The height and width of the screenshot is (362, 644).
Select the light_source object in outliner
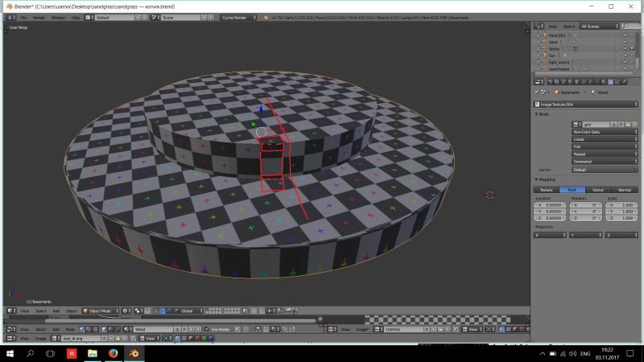click(x=559, y=62)
